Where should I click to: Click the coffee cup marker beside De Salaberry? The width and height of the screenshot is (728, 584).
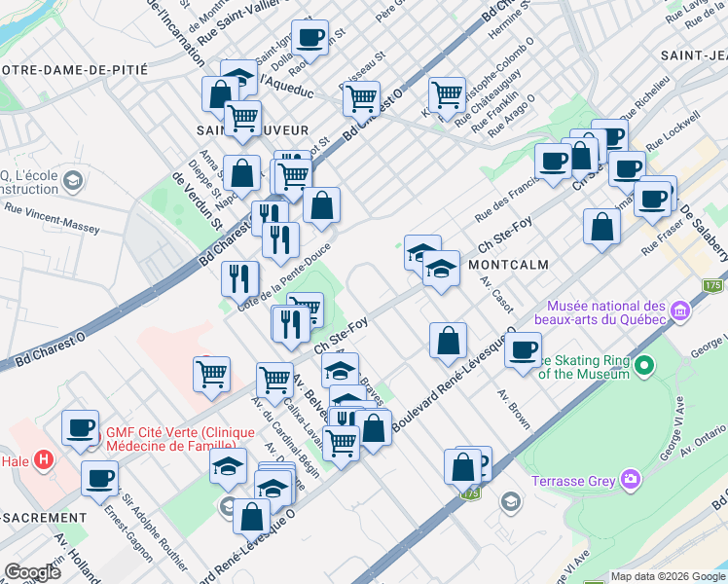coord(652,202)
